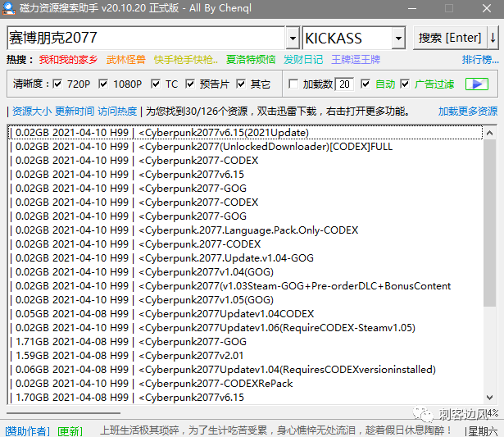Close the 磁力资源搜索助手 window
Image resolution: width=504 pixels, height=437 pixels.
click(x=487, y=8)
